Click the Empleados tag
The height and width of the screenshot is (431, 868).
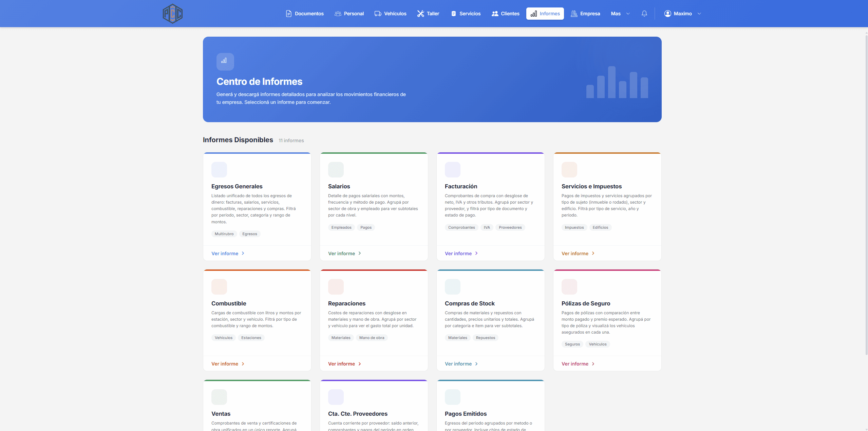(x=341, y=227)
